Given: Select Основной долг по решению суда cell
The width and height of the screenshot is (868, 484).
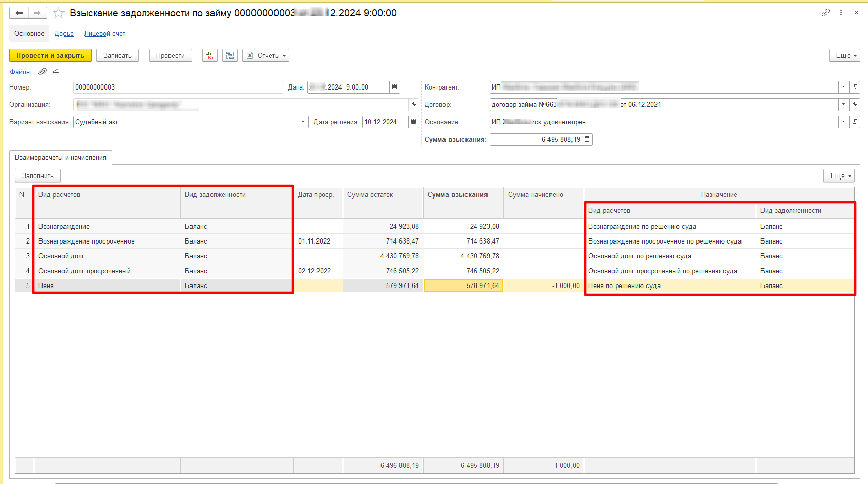Looking at the screenshot, I should pyautogui.click(x=670, y=256).
